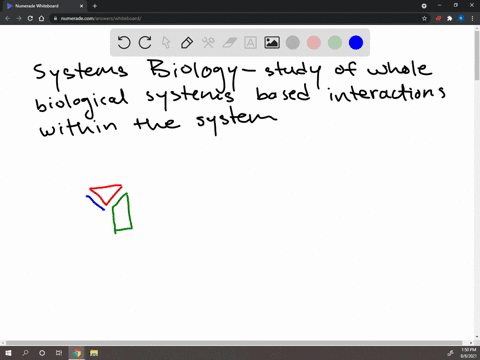Open Task View on taskbar
Viewport: 480px width, 360px height.
click(x=59, y=353)
